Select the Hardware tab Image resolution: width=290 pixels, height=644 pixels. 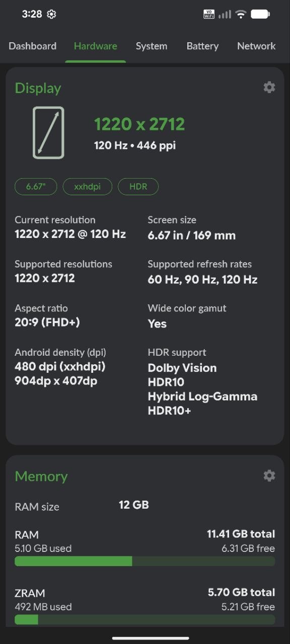pos(96,46)
